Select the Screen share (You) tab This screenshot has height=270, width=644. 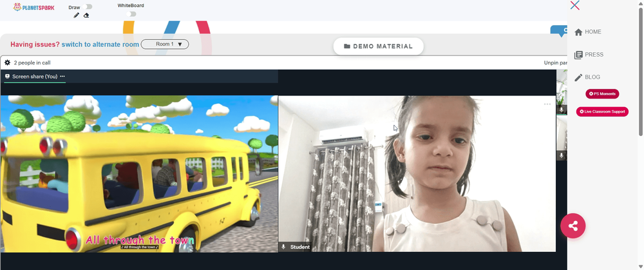35,77
